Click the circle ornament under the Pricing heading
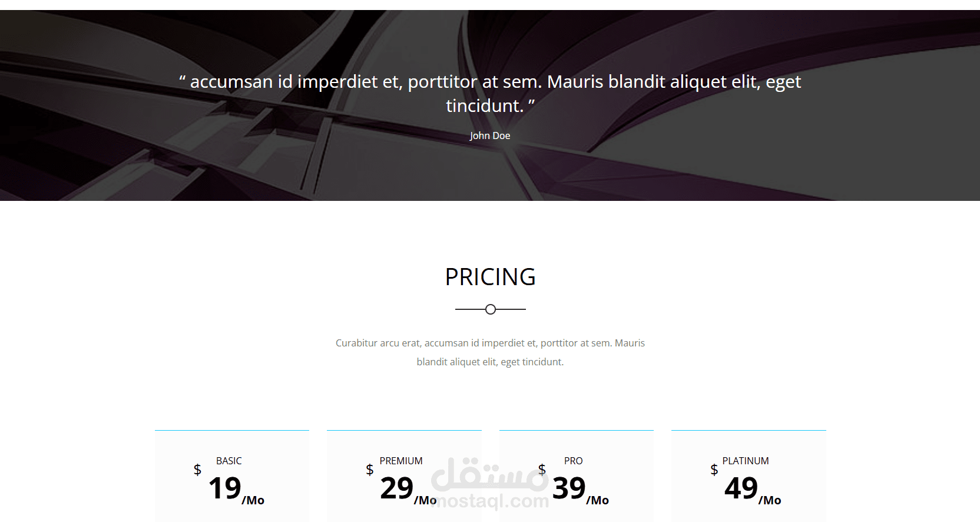This screenshot has height=522, width=980. pyautogui.click(x=491, y=309)
